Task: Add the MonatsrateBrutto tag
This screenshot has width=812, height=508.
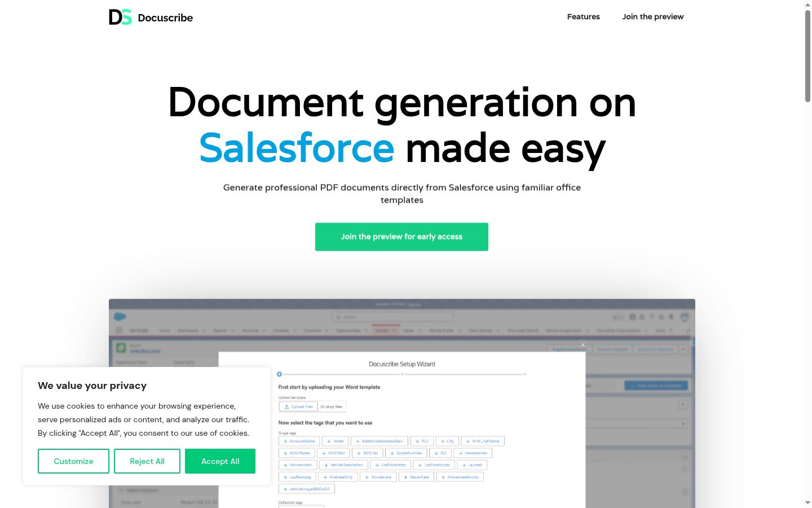Action: pos(460,477)
